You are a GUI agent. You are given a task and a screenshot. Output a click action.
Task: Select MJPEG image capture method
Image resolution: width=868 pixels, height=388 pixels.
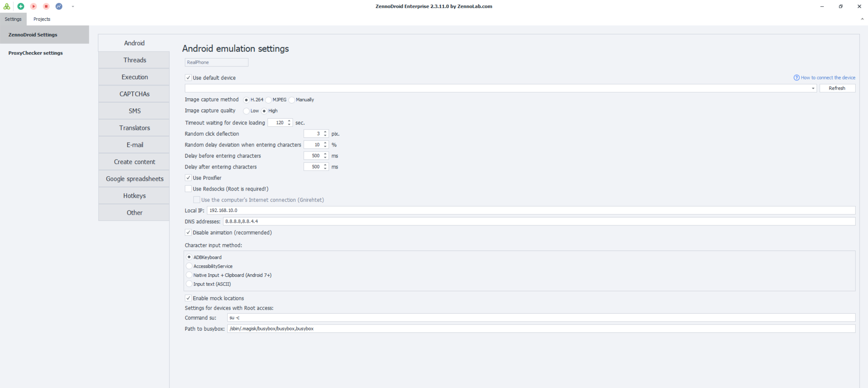click(x=269, y=100)
